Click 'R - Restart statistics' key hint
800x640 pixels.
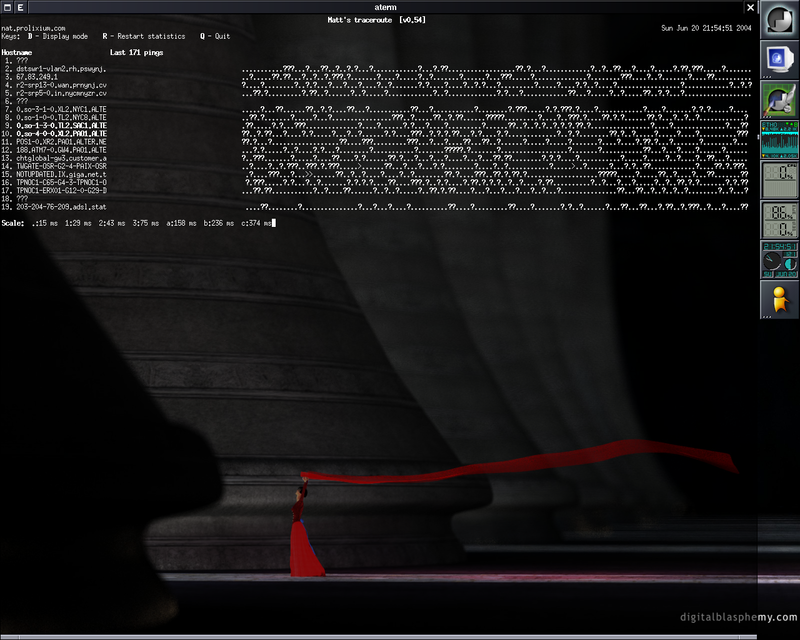[144, 36]
